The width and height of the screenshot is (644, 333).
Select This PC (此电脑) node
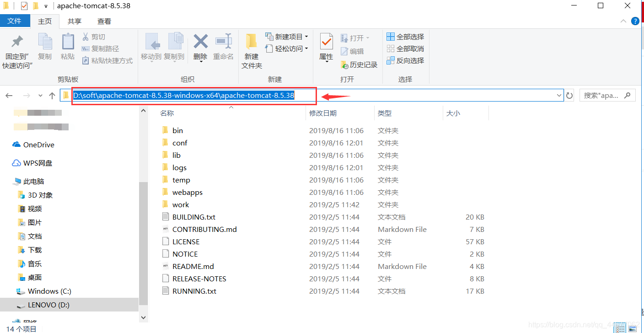(33, 181)
